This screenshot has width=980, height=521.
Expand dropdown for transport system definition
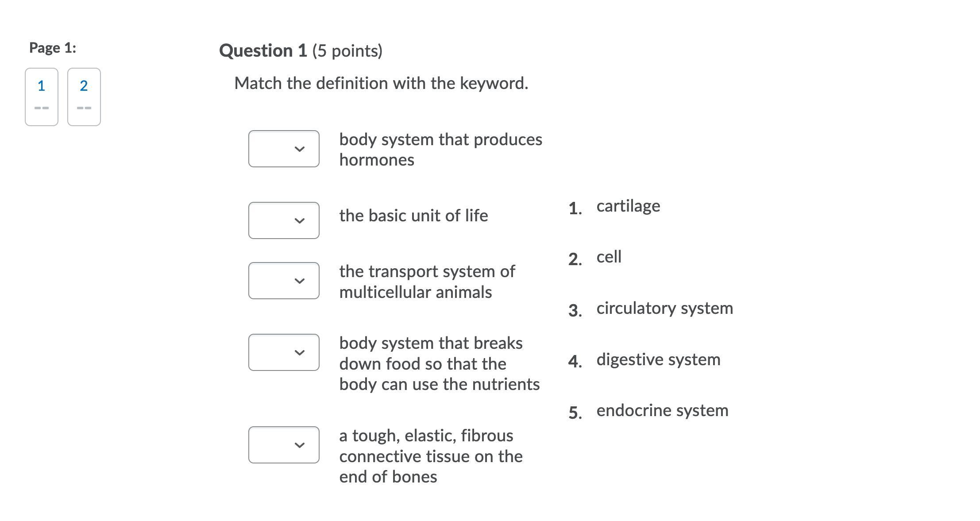click(284, 281)
